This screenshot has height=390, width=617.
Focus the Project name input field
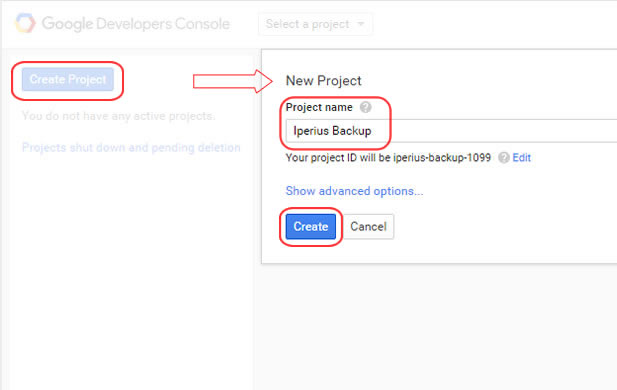[x=451, y=131]
